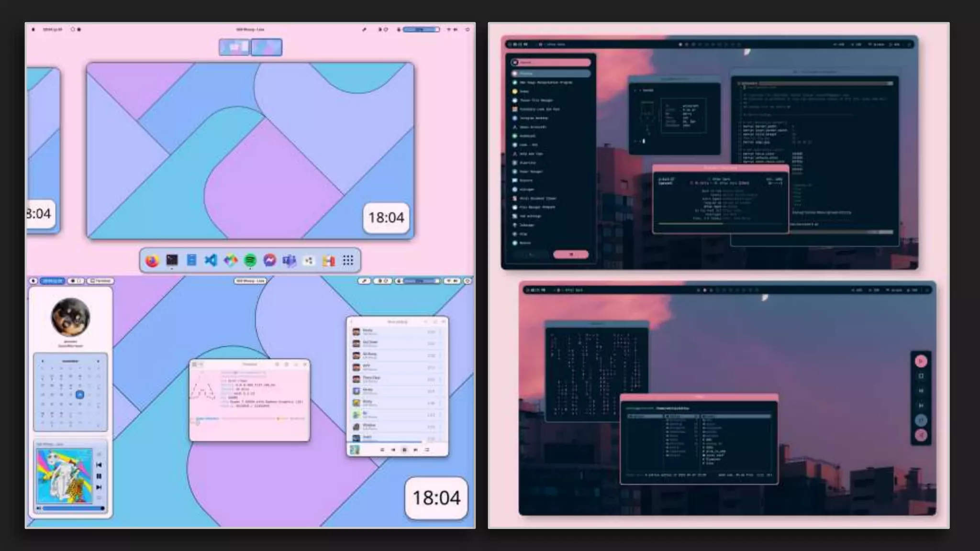The image size is (980, 551).
Task: Switch to the first workspace thumbnail
Action: (234, 47)
